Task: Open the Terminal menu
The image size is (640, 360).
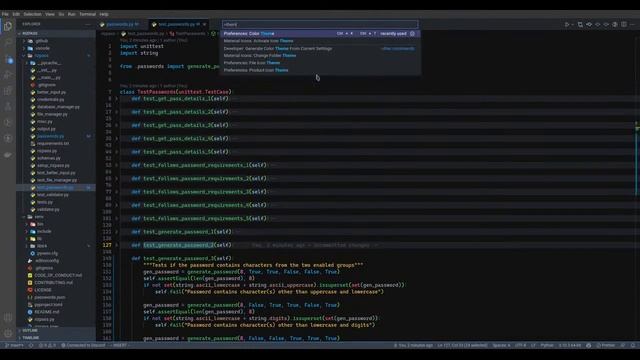Action: pos(87,14)
